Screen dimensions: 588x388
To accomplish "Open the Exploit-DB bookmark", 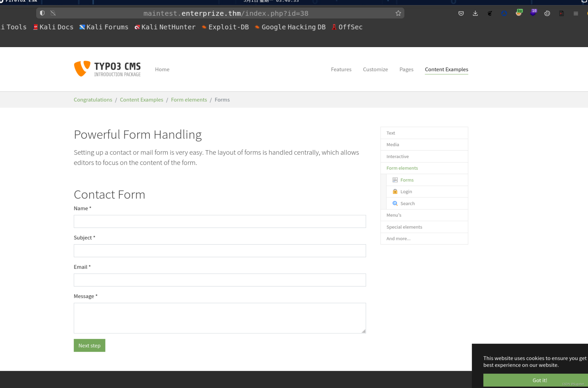I will [x=225, y=27].
